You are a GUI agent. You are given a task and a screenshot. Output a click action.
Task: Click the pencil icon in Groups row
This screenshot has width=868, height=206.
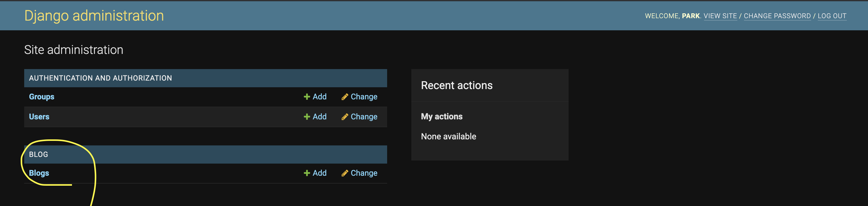pos(344,97)
